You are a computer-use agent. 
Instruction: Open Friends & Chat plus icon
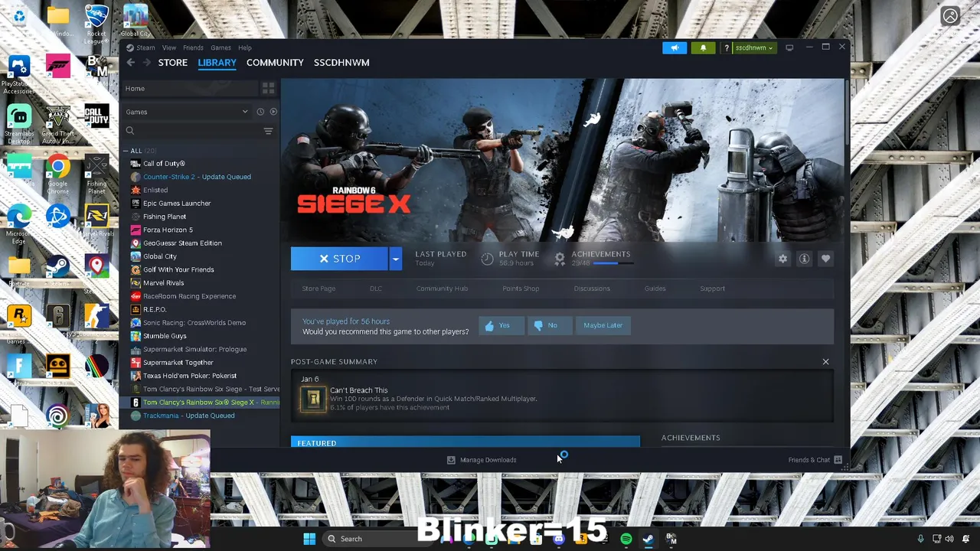(838, 460)
